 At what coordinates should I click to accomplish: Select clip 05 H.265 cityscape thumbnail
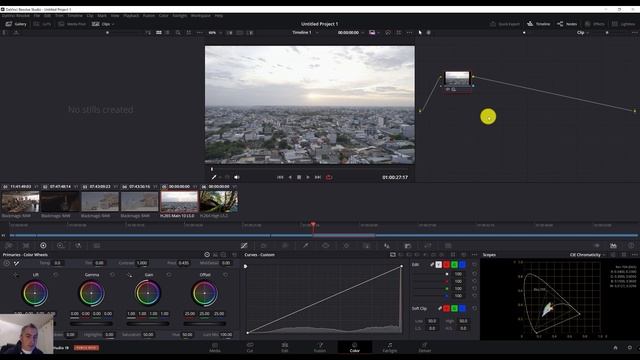point(179,202)
